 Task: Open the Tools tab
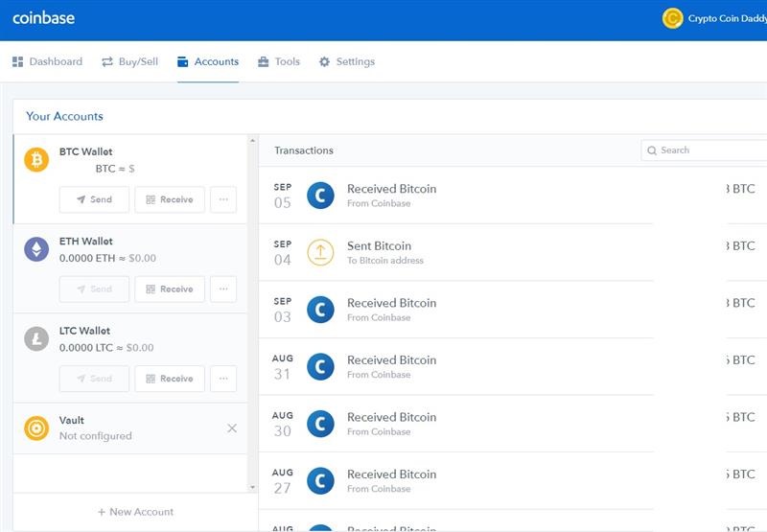(x=279, y=61)
